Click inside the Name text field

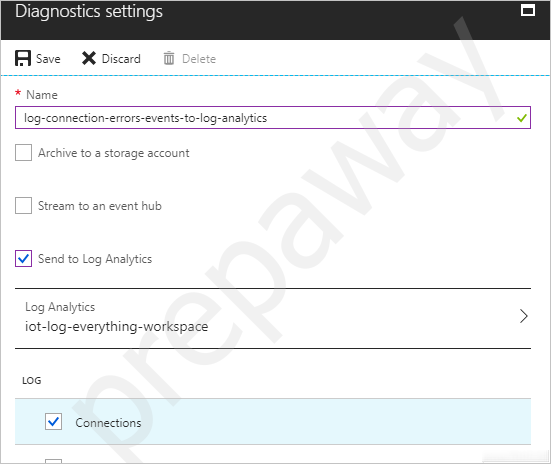273,118
